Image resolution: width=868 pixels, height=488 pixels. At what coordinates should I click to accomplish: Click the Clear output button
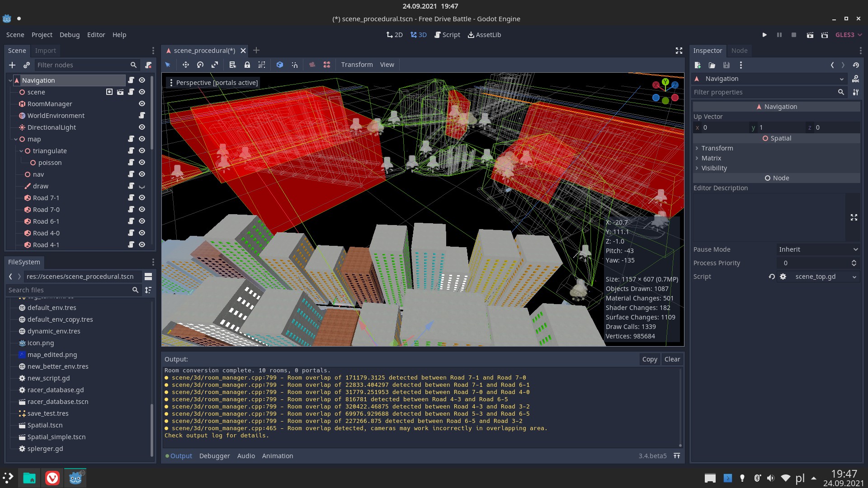672,359
